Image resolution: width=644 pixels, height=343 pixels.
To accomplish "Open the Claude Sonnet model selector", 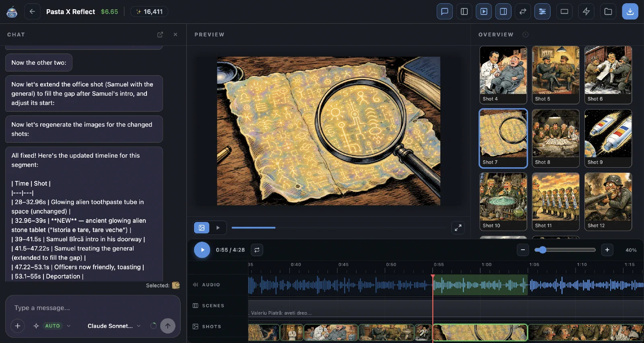I will 114,326.
